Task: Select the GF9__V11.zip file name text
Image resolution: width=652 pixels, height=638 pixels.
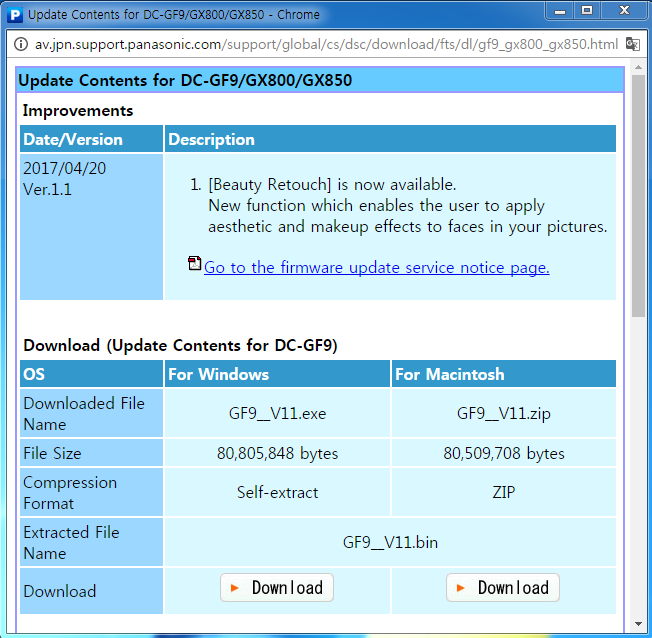Action: click(504, 413)
